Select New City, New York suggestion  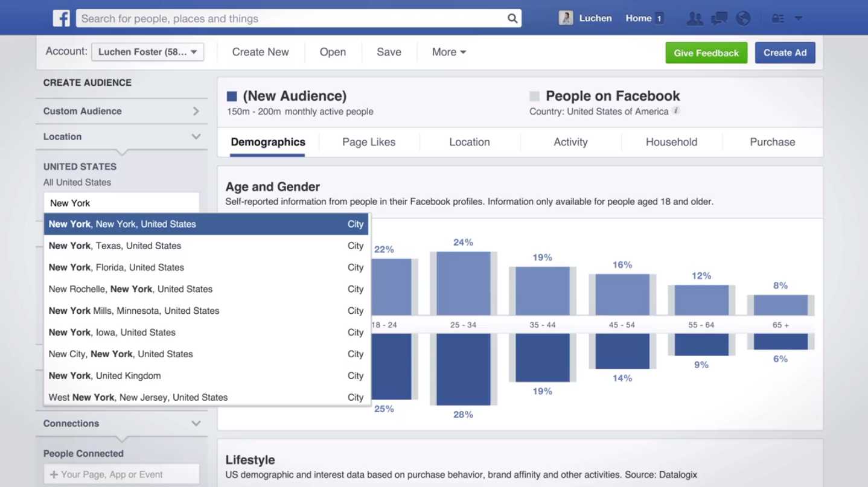[x=206, y=354]
